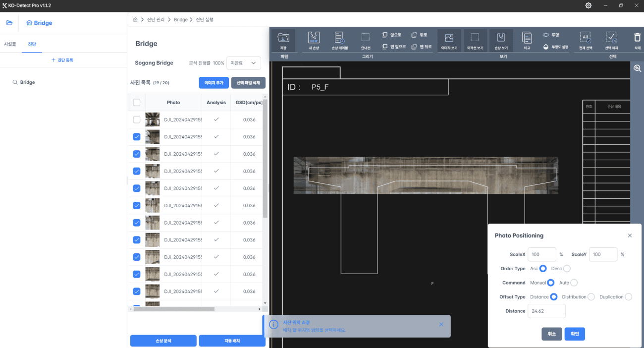Image resolution: width=644 pixels, height=348 pixels.
Task: Switch to the 시설물 tab
Action: [x=10, y=44]
